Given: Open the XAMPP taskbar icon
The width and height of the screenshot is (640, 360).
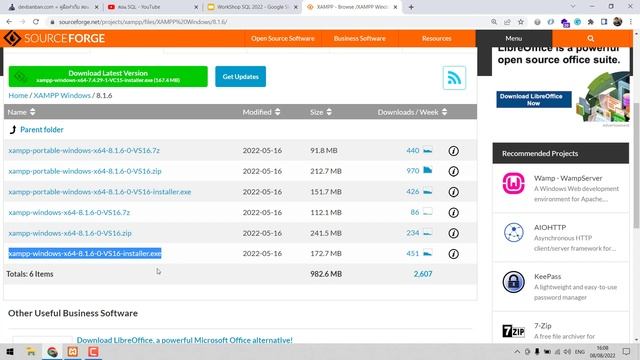Looking at the screenshot, I should [73, 352].
